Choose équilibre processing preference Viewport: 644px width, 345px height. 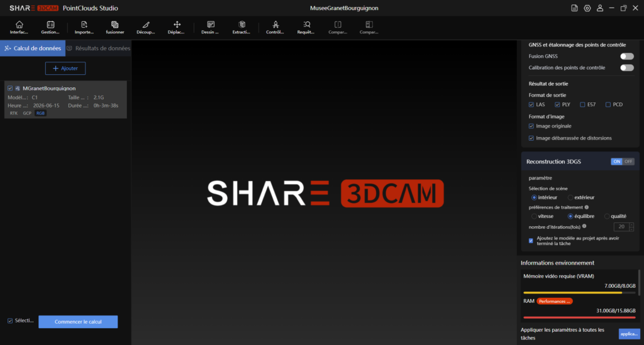[570, 216]
